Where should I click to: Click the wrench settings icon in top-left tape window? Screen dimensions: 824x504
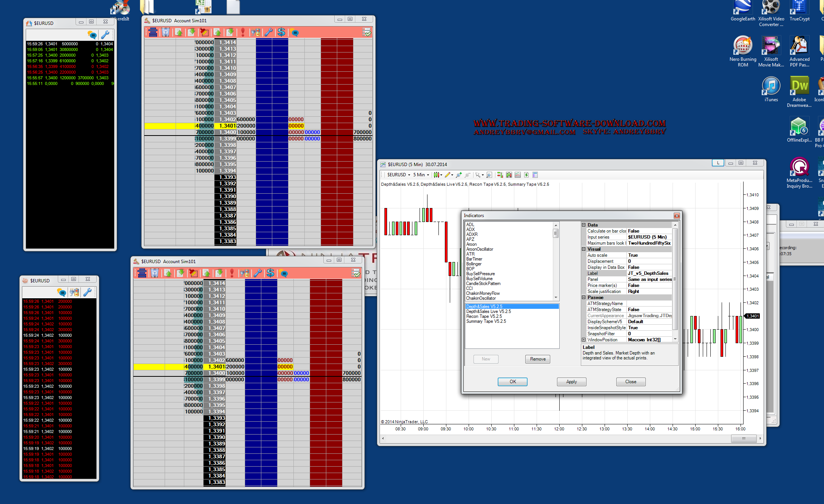105,35
